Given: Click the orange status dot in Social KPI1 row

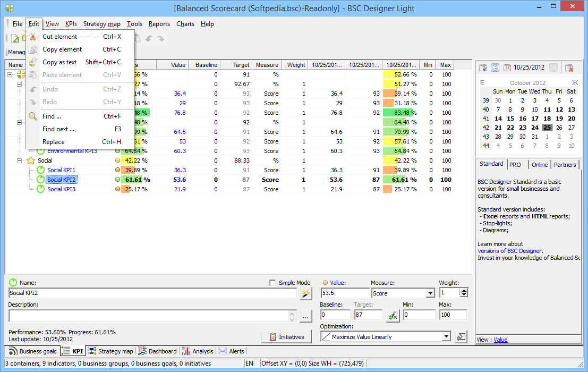Looking at the screenshot, I should (118, 170).
